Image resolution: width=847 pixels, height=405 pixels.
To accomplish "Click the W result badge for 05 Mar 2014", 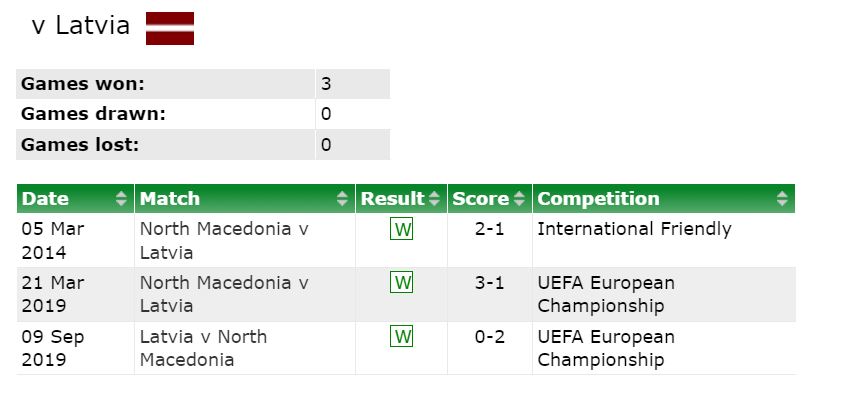I will click(401, 230).
